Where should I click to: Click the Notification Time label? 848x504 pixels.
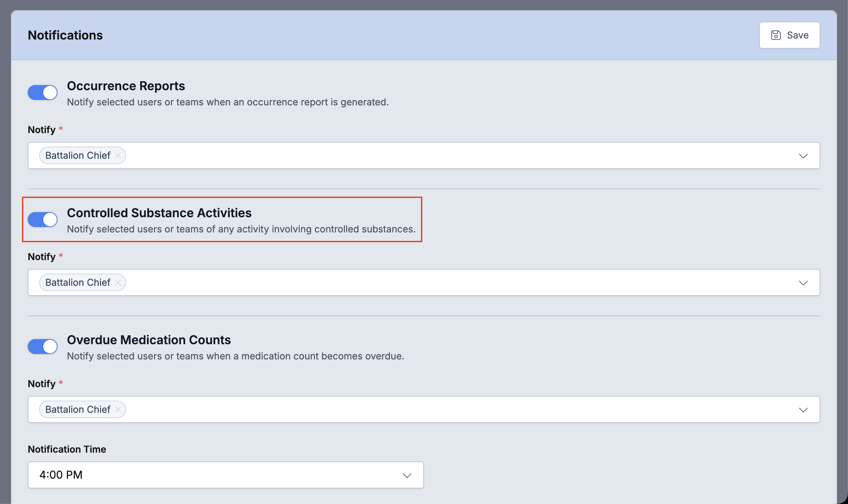[x=67, y=449]
